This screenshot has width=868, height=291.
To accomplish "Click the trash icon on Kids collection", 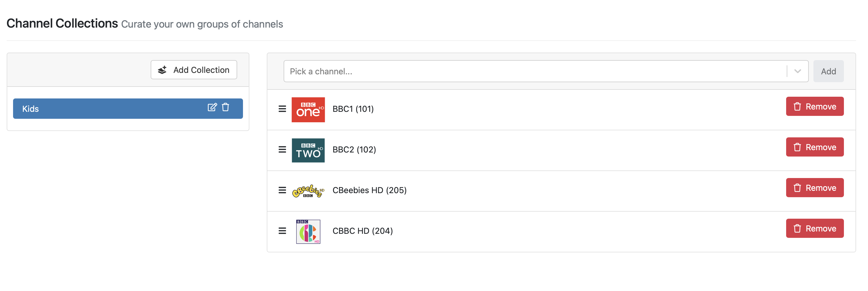I will tap(226, 107).
